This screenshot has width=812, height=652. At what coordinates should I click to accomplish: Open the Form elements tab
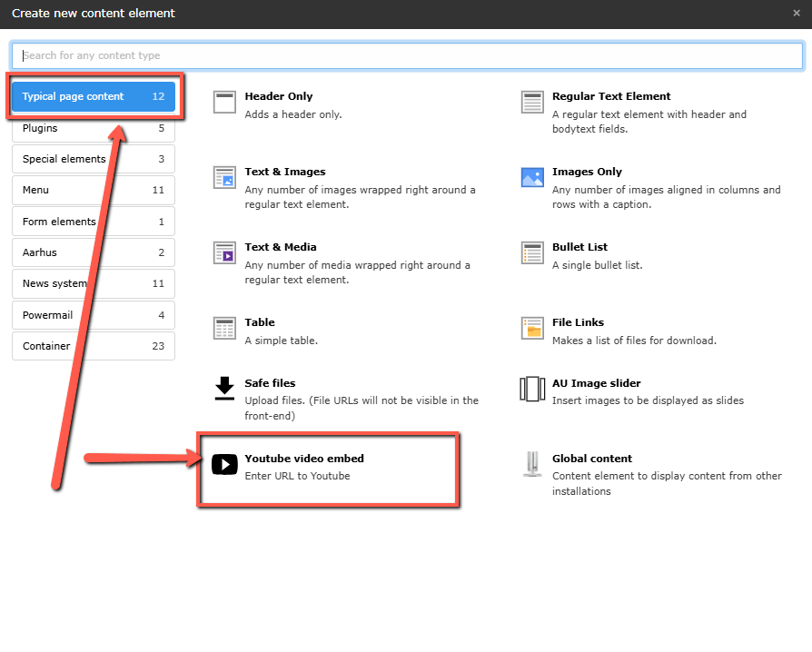tap(93, 222)
